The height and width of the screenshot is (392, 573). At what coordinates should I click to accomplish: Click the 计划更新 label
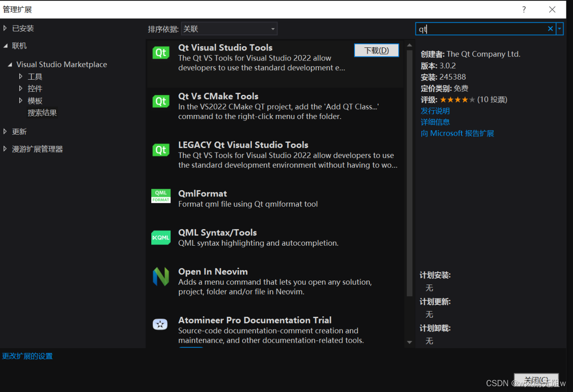(435, 302)
